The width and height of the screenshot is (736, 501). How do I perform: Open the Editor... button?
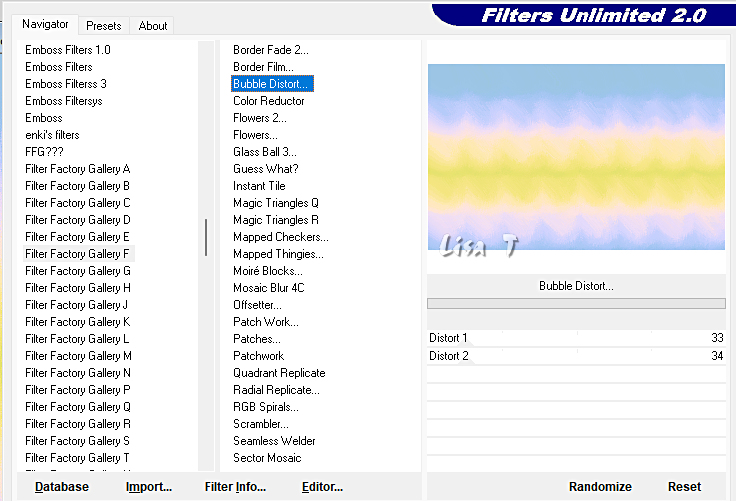(x=322, y=486)
